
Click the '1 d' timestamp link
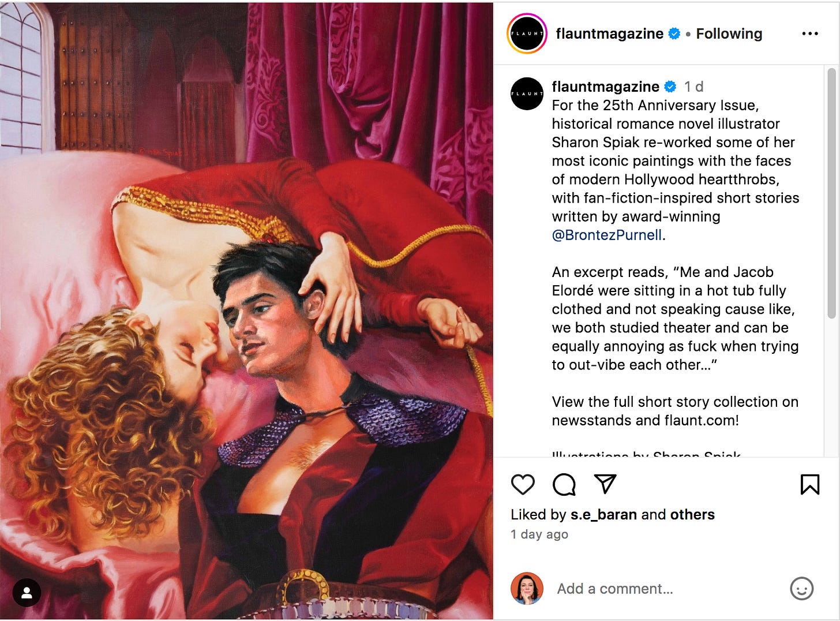693,87
